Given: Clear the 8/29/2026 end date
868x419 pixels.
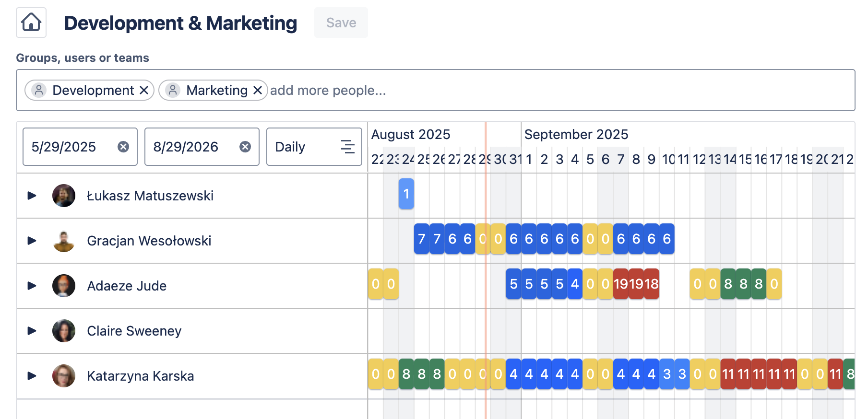Looking at the screenshot, I should click(x=245, y=147).
